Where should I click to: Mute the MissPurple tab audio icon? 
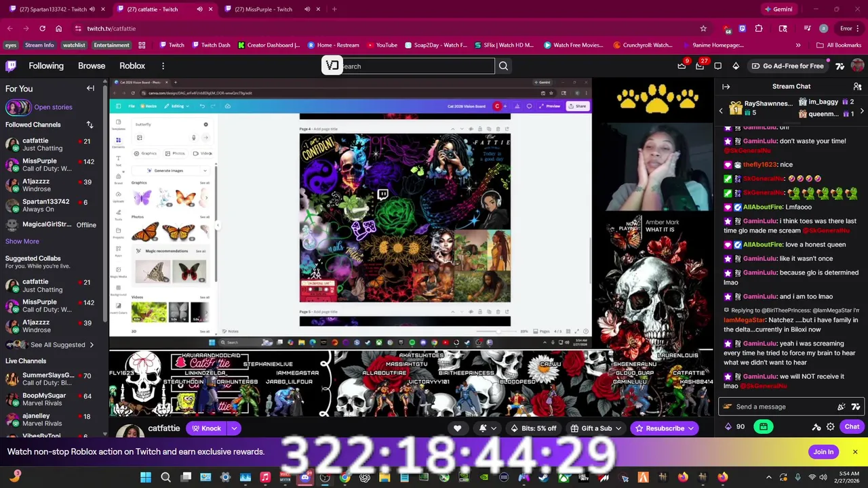click(307, 9)
